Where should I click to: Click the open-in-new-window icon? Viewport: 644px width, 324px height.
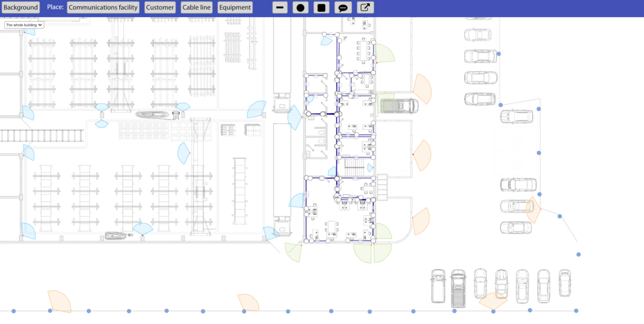[x=365, y=7]
